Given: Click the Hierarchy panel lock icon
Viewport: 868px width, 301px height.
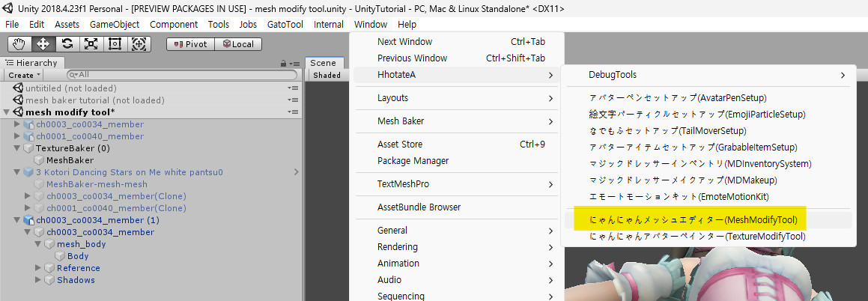Looking at the screenshot, I should (283, 64).
